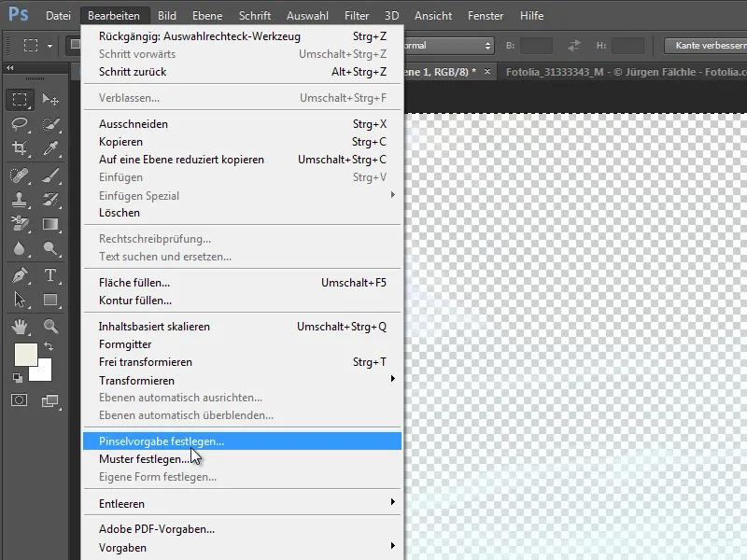The height and width of the screenshot is (560, 747).
Task: Choose Formgitter menu entry
Action: click(x=243, y=343)
